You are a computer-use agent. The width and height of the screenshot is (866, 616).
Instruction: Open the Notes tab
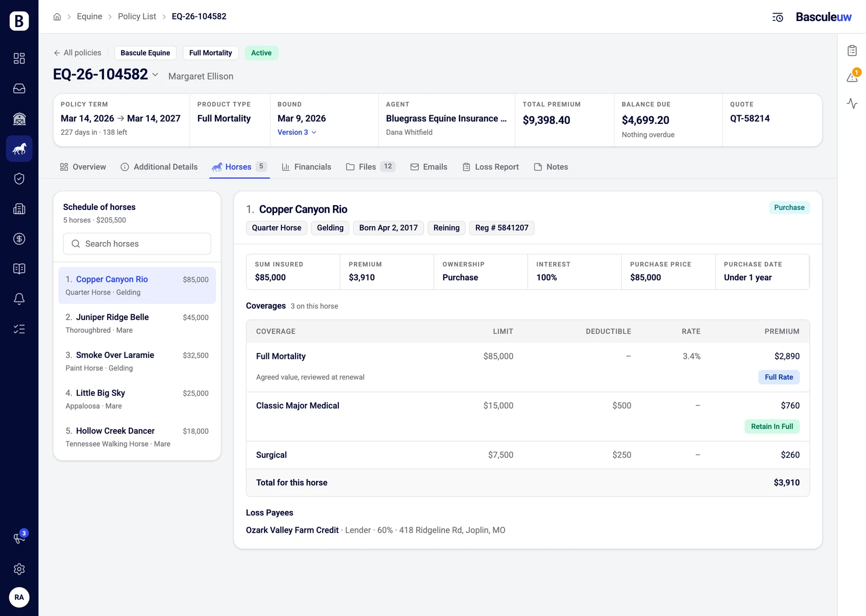(x=551, y=167)
